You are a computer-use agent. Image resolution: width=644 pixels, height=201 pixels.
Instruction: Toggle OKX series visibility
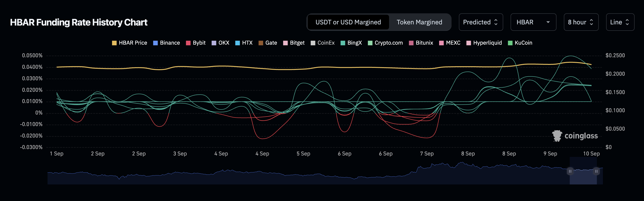pos(214,43)
